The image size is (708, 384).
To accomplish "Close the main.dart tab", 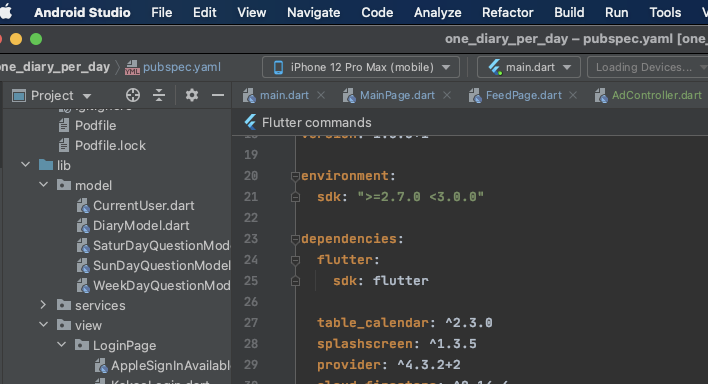I will (321, 95).
